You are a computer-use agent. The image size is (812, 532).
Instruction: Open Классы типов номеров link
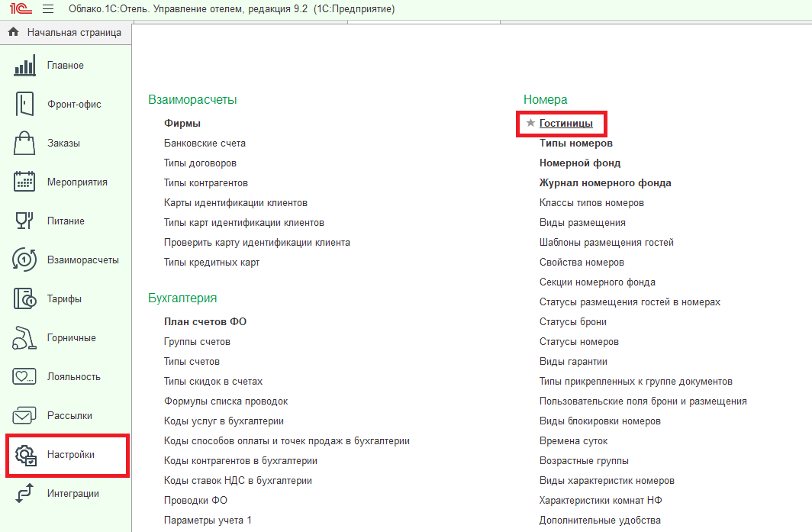(x=591, y=202)
